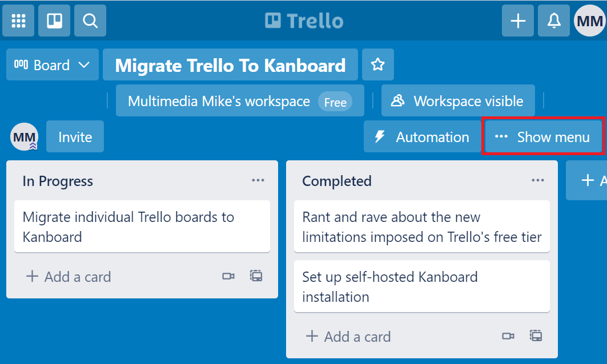Open card Migrate individual Trello boards to Kanboard

142,227
